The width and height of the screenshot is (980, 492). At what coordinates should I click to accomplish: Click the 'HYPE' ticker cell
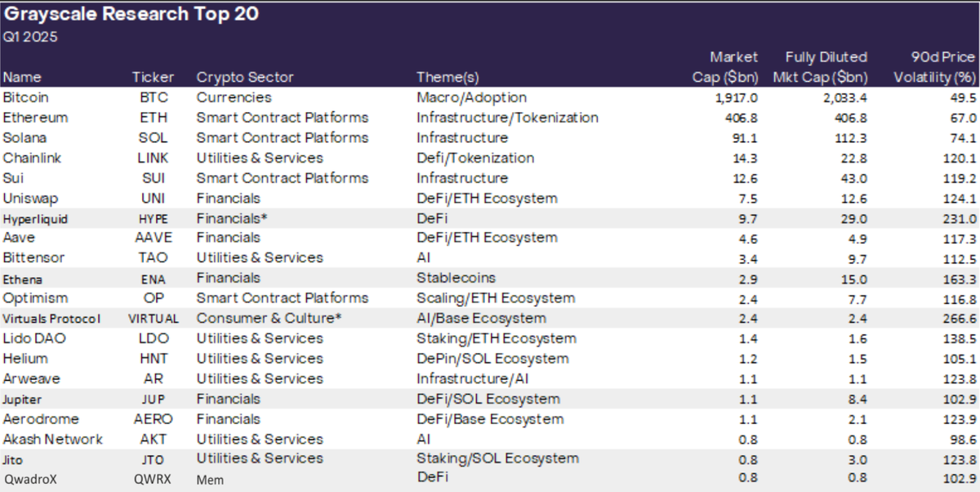click(x=154, y=218)
